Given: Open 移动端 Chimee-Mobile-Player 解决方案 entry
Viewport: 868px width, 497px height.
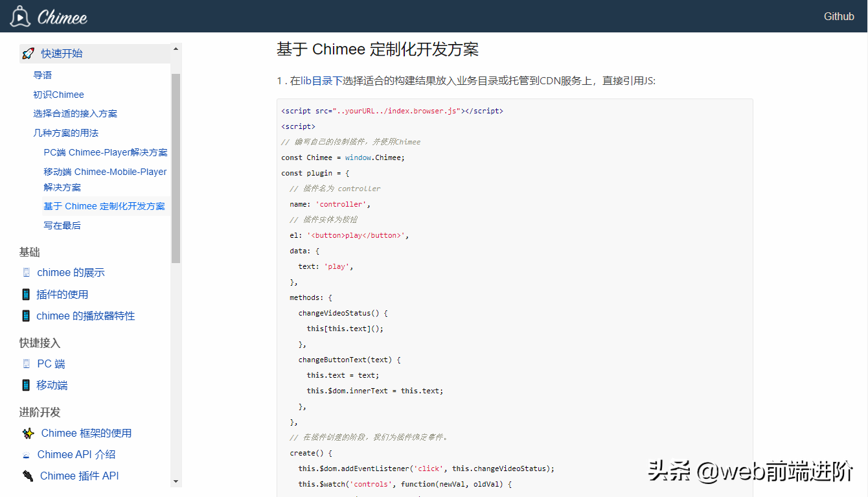Looking at the screenshot, I should point(105,179).
